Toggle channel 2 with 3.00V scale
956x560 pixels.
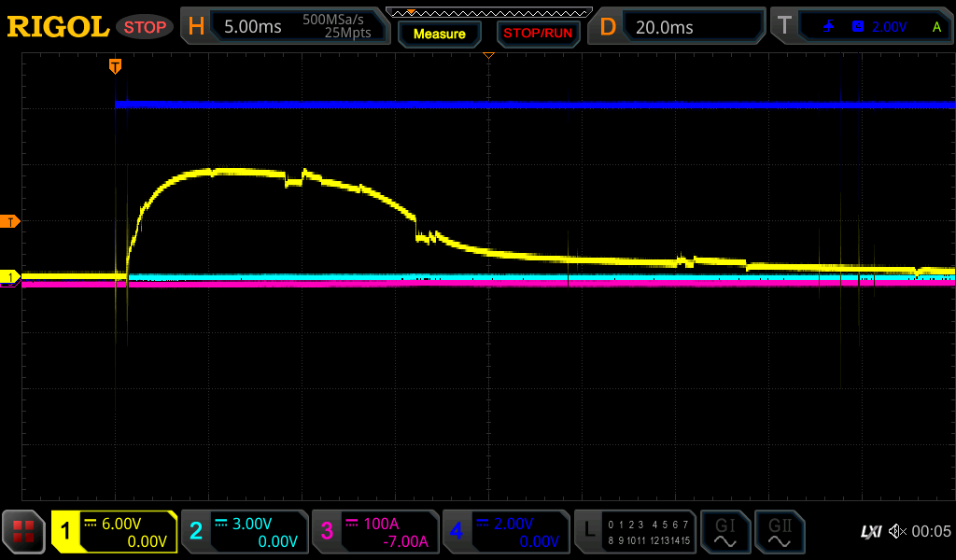(x=245, y=532)
